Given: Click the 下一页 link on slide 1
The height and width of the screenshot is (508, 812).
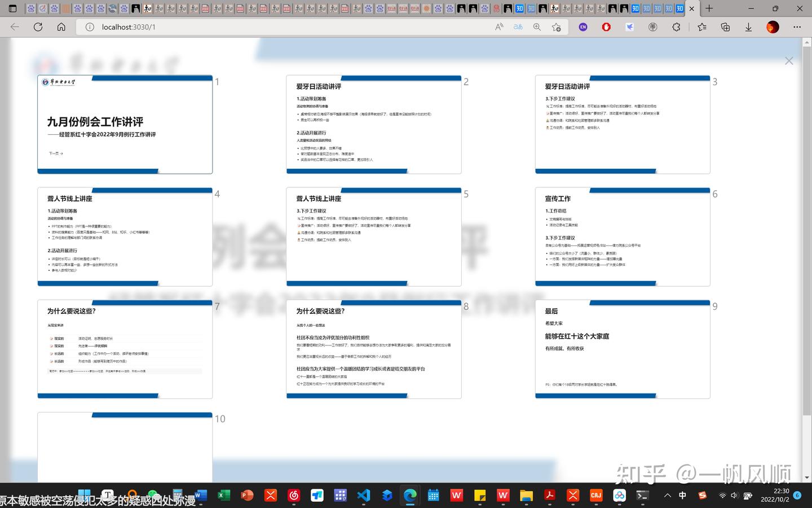Looking at the screenshot, I should coord(55,153).
